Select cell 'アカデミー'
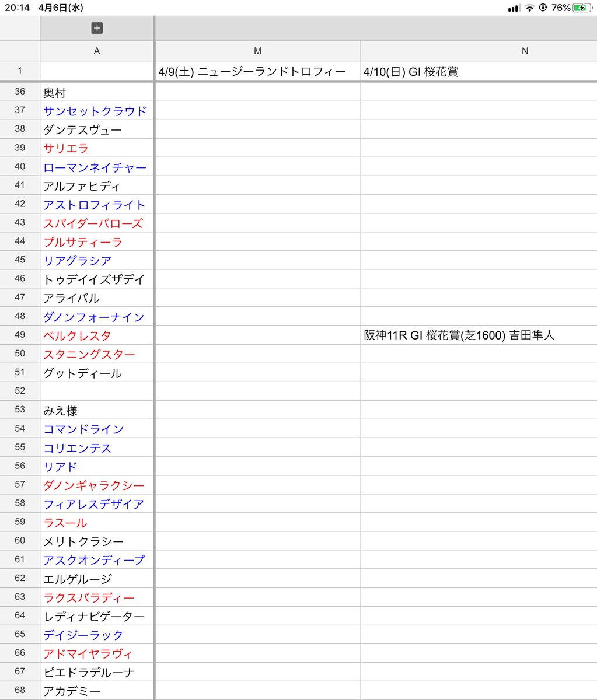 [x=97, y=691]
